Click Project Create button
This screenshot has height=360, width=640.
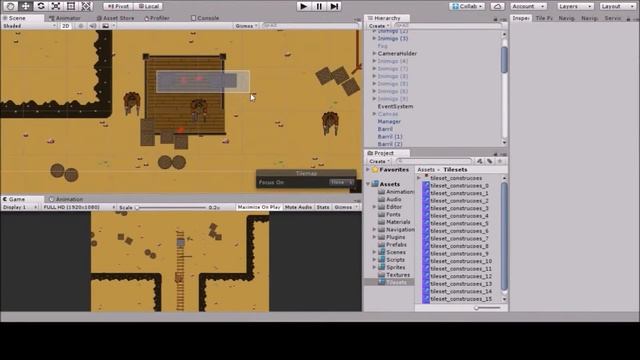click(379, 161)
